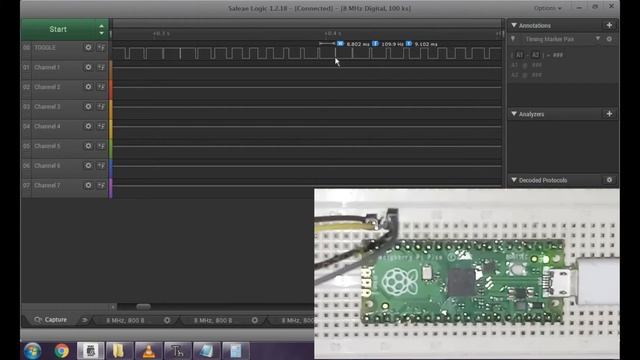Launch Chrome from taskbar
640x360 pixels.
click(x=62, y=351)
